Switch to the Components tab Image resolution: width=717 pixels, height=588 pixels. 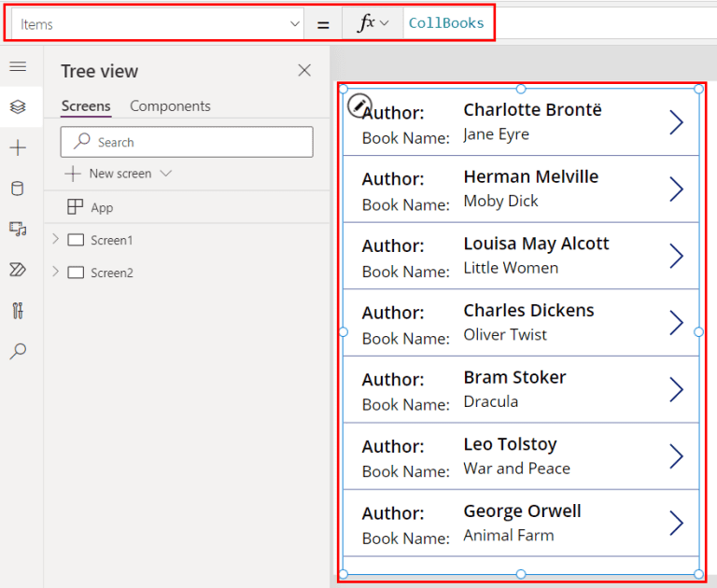click(170, 106)
